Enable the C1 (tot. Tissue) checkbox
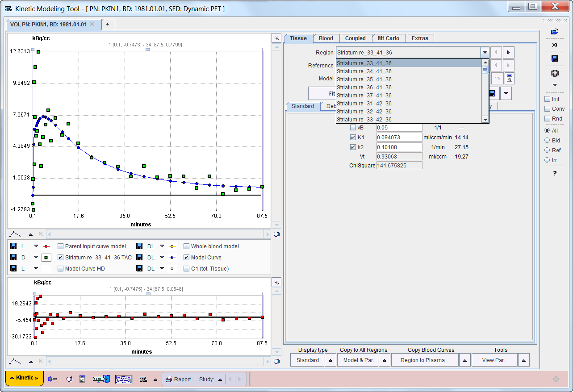This screenshot has width=573, height=392. [x=186, y=268]
